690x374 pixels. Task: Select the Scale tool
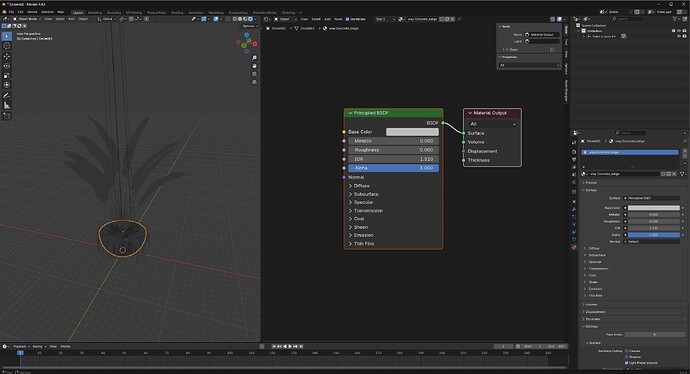tap(7, 76)
